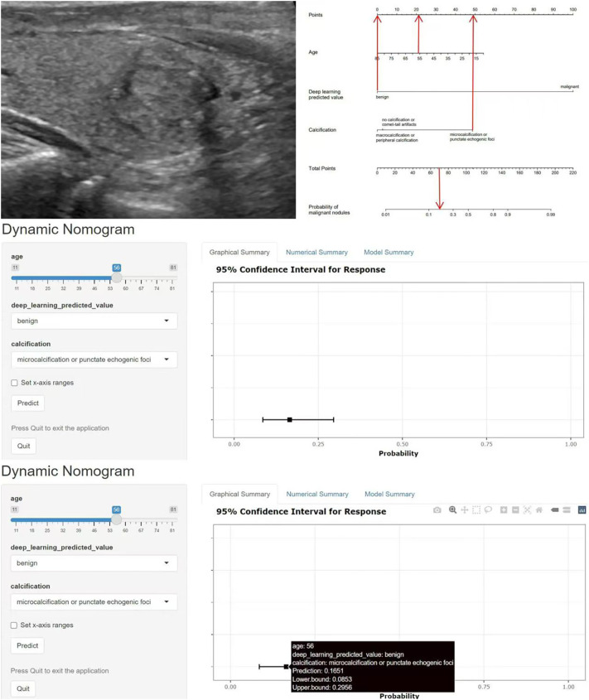Screen dimensions: 589x700
Task: Enable Set x-axis ranges in upper panel
Action: (x=14, y=383)
